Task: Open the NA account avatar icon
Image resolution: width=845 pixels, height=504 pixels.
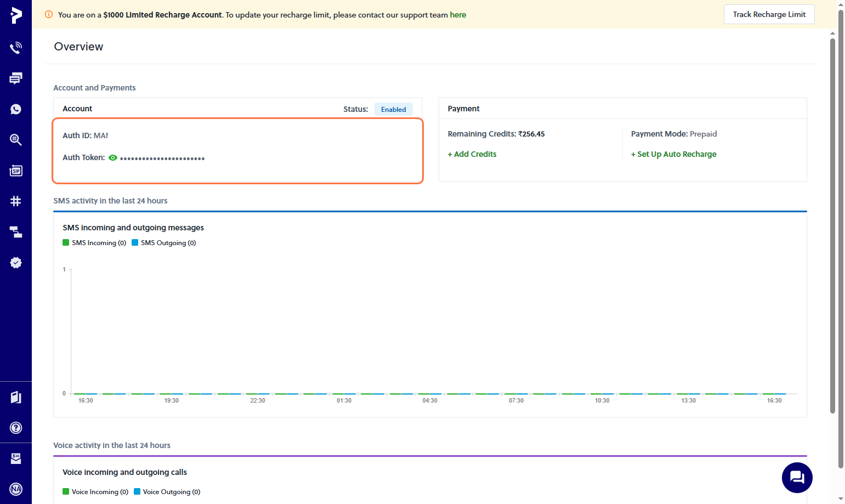Action: coord(16,489)
